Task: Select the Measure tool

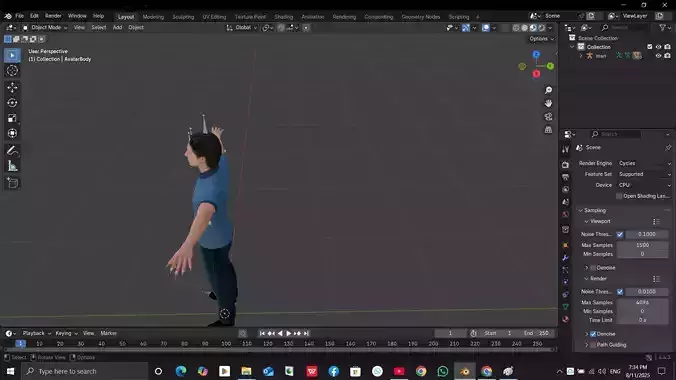Action: point(12,166)
